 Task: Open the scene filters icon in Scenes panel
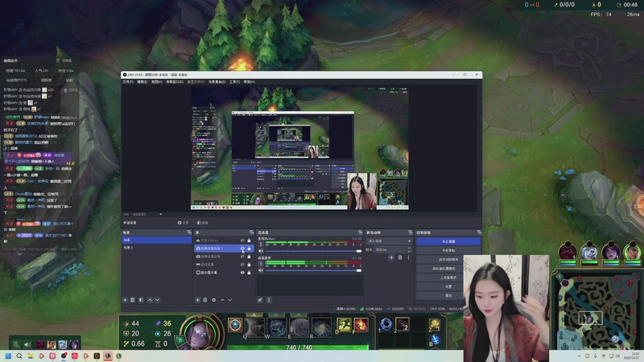tap(141, 300)
